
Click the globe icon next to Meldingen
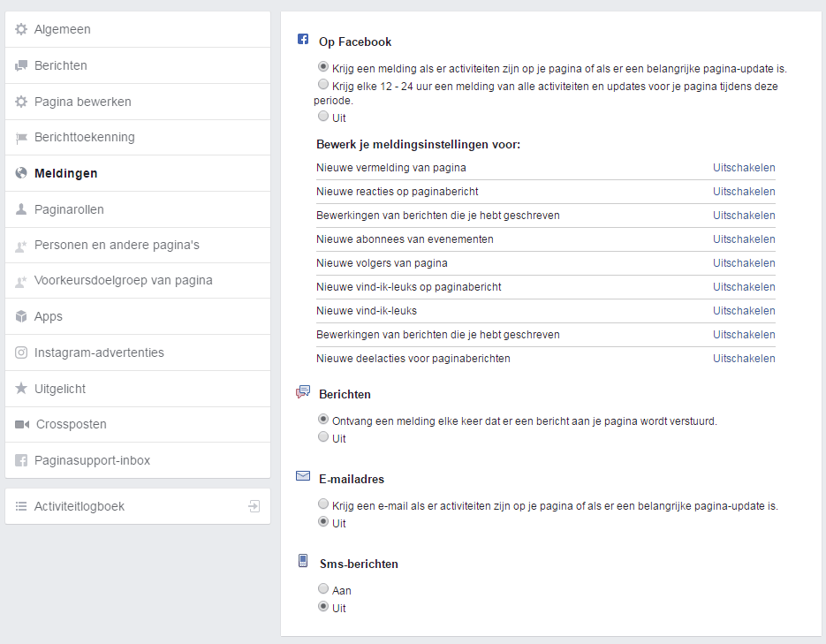click(20, 173)
